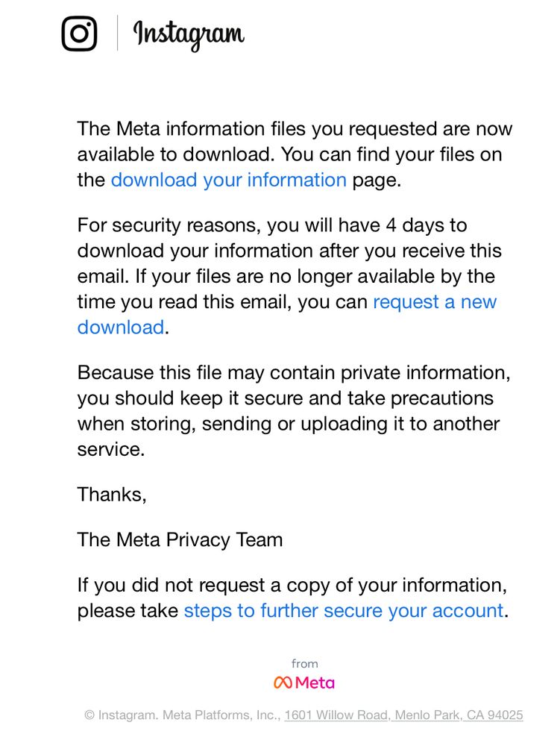560x746 pixels.
Task: Click the Instagram camera logo icon
Action: (x=79, y=34)
